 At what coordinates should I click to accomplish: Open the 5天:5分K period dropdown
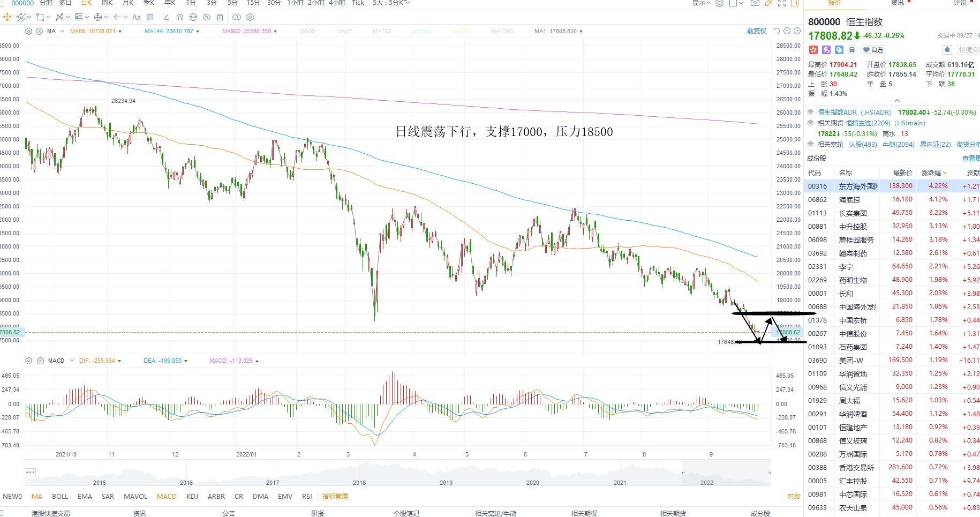[x=391, y=3]
